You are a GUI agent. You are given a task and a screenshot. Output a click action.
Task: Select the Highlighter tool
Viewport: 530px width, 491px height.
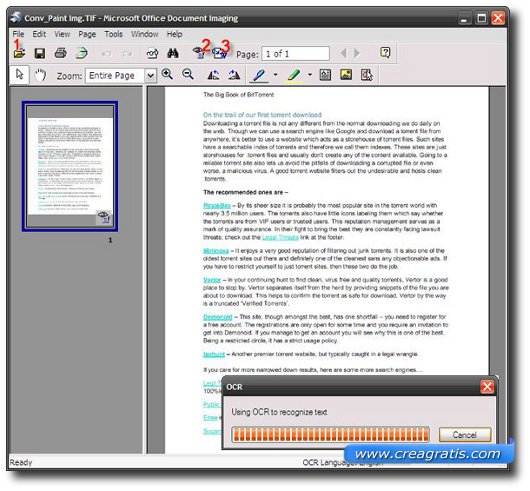click(x=294, y=75)
